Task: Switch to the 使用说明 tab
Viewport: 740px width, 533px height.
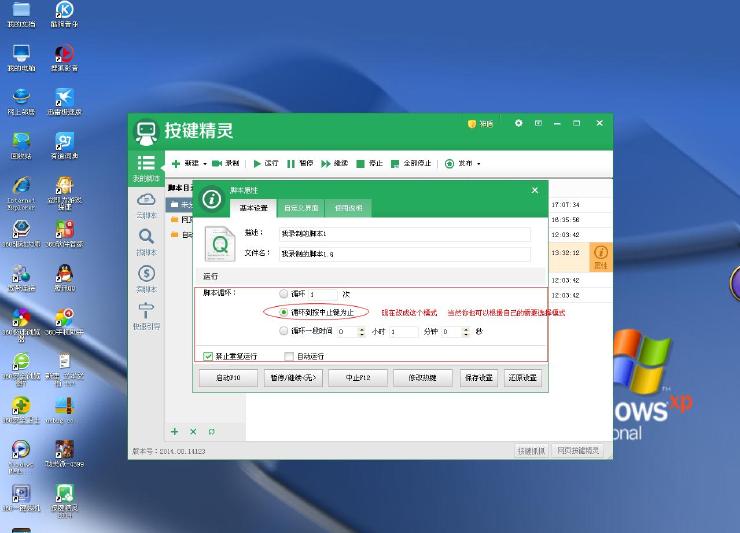Action: [x=348, y=208]
